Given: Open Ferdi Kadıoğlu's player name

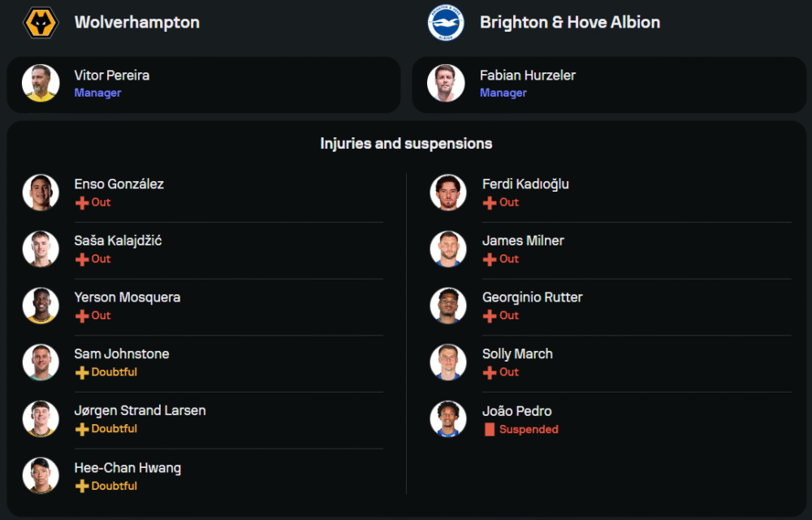Looking at the screenshot, I should point(525,184).
